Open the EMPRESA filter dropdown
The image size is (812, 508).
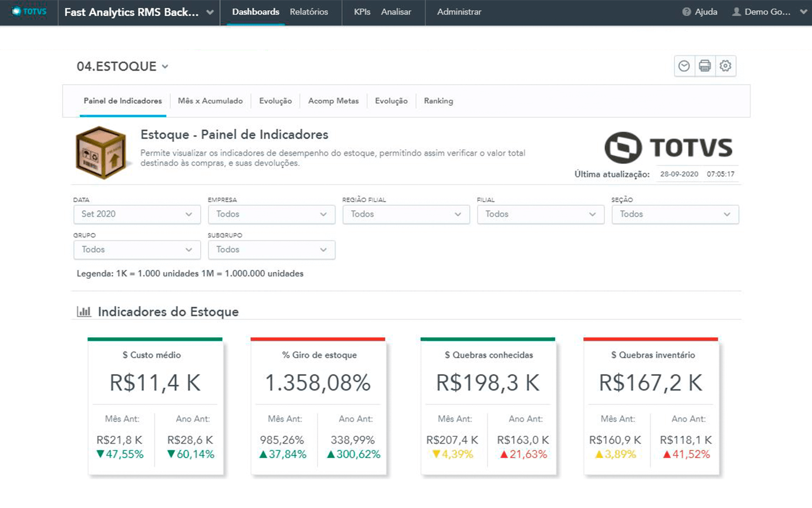point(271,214)
